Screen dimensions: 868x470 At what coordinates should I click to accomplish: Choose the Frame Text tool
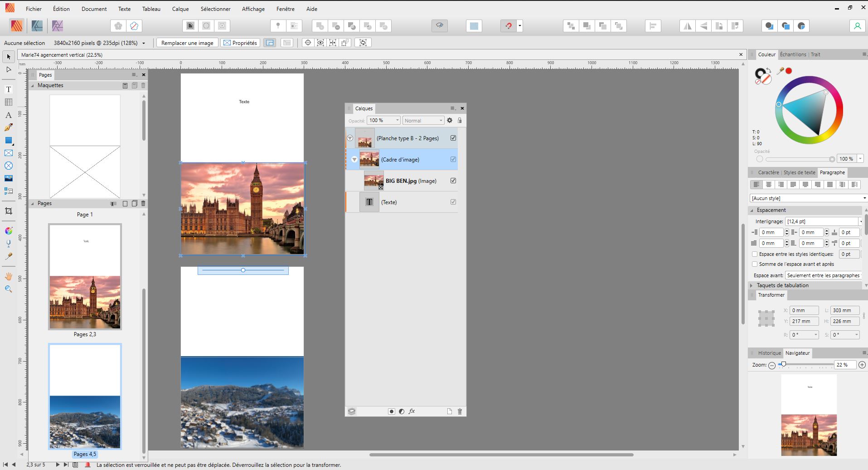(x=9, y=89)
